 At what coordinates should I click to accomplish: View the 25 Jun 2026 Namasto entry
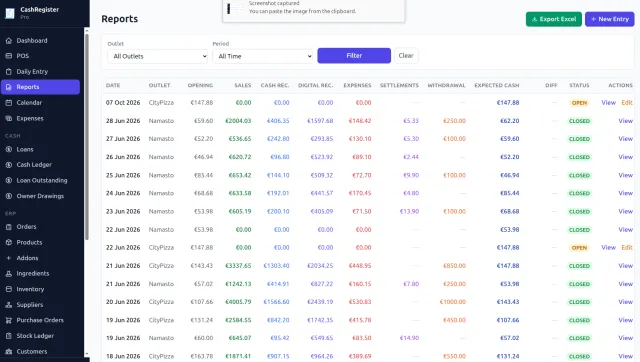(625, 175)
